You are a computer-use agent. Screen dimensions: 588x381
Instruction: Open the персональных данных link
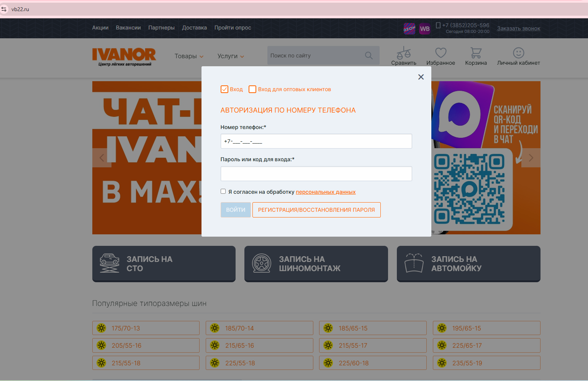pos(326,192)
